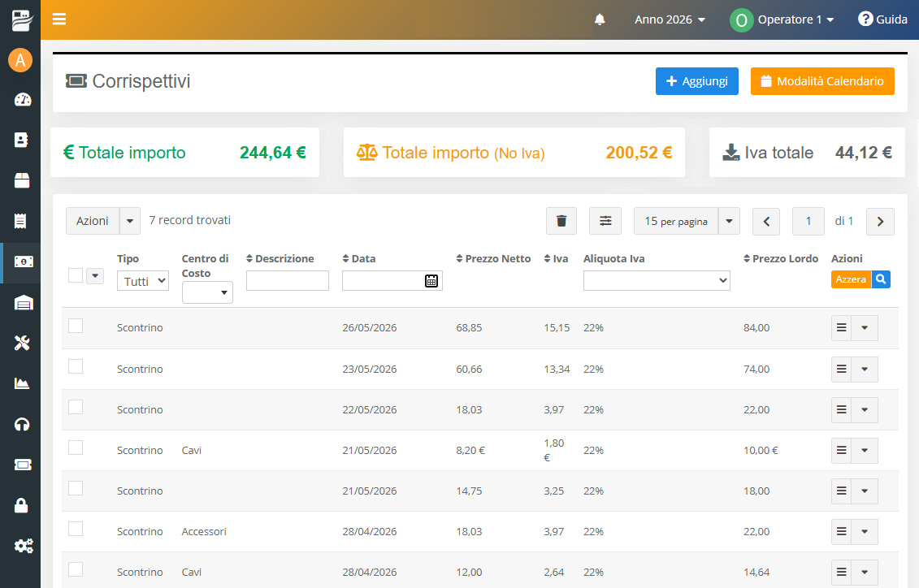Open the Anno 2026 menu
This screenshot has width=919, height=588.
[670, 19]
